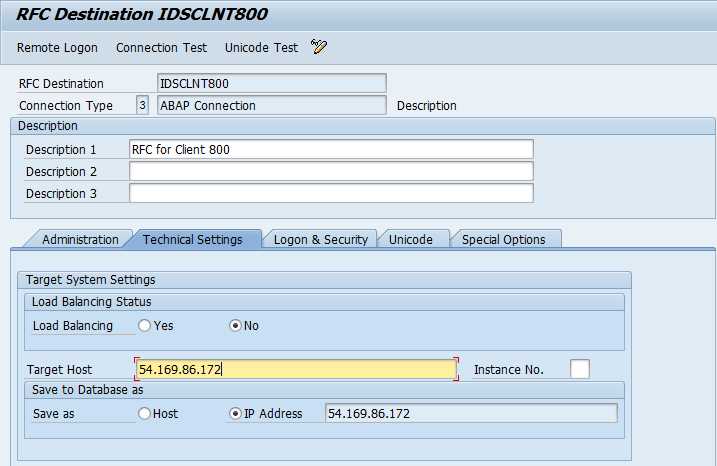
Task: Click the Connection Type label
Action: click(x=65, y=106)
